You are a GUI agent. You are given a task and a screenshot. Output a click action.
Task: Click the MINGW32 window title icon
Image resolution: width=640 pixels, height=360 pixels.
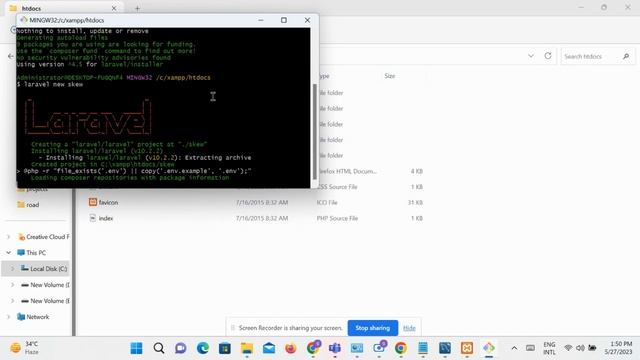(x=24, y=20)
